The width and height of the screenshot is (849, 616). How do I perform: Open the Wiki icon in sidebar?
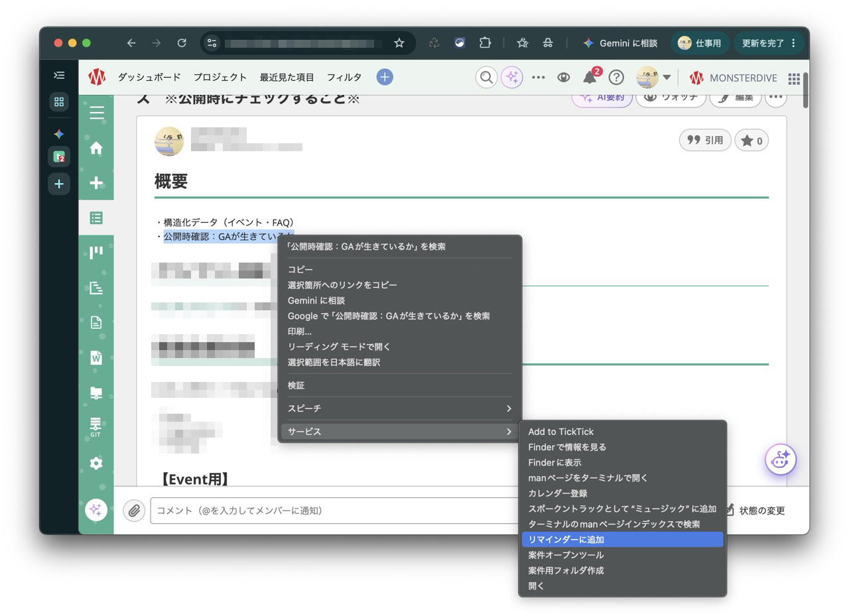click(96, 357)
